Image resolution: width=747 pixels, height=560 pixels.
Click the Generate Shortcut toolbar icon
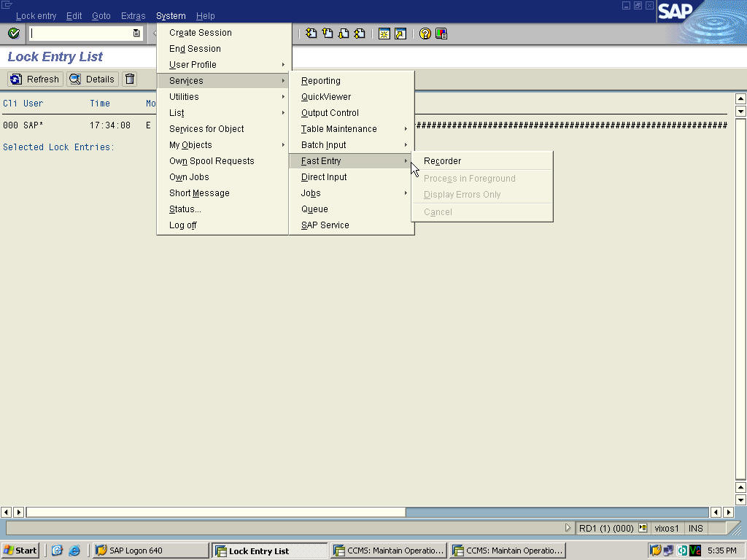[400, 33]
